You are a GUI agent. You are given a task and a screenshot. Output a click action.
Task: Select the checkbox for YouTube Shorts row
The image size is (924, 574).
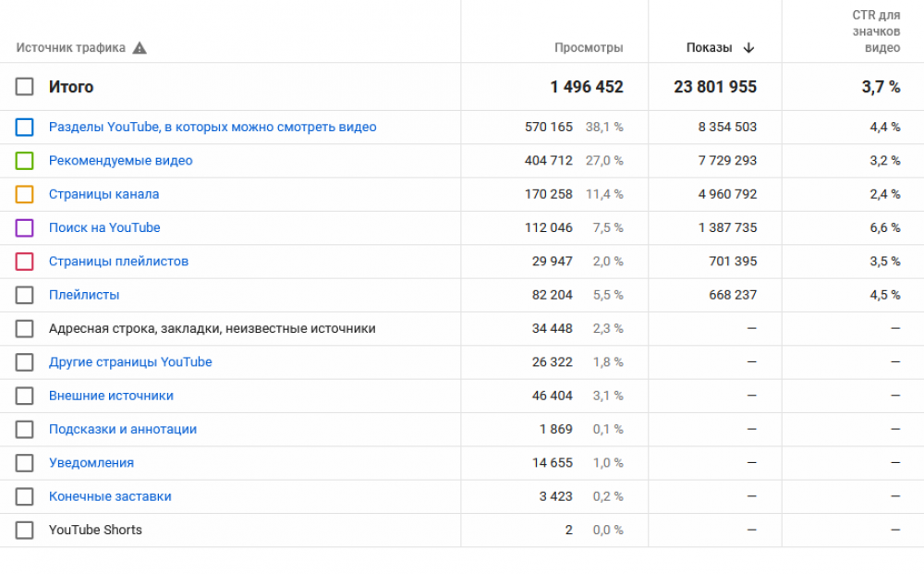pyautogui.click(x=25, y=531)
